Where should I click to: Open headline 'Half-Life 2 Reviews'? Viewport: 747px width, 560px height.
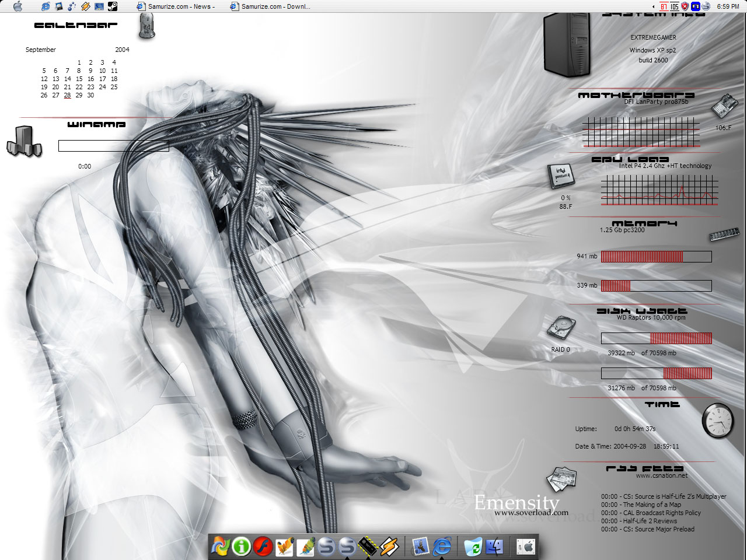point(639,521)
